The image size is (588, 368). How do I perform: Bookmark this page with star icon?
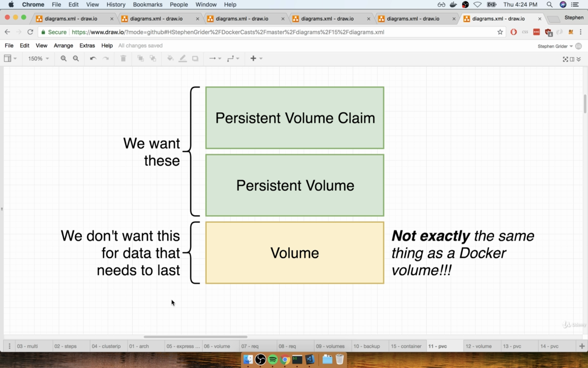click(500, 32)
